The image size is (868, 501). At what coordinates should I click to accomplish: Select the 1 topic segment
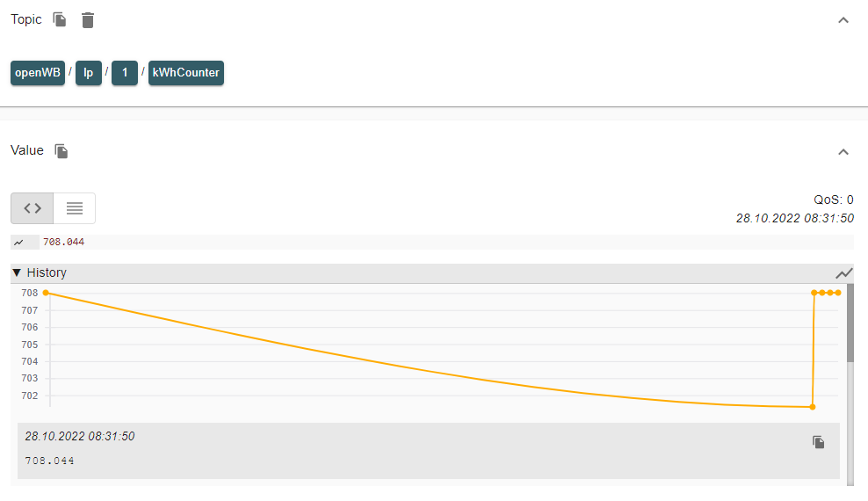click(x=125, y=73)
